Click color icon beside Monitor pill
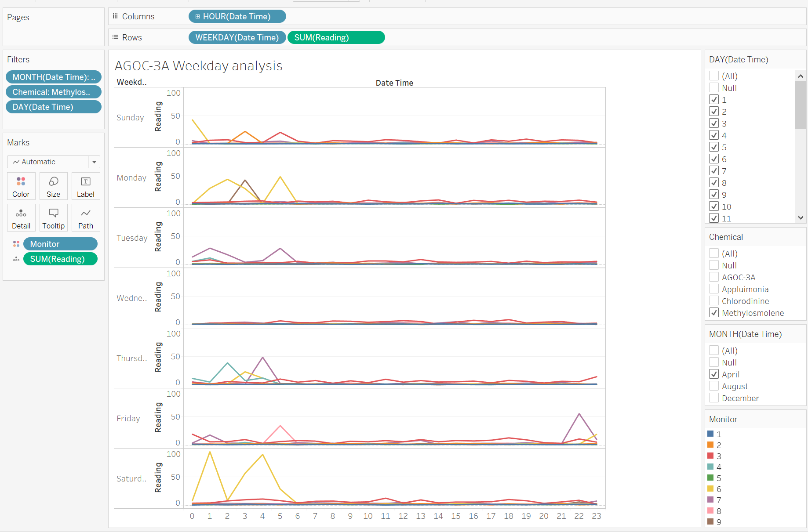This screenshot has width=808, height=532. (16, 244)
